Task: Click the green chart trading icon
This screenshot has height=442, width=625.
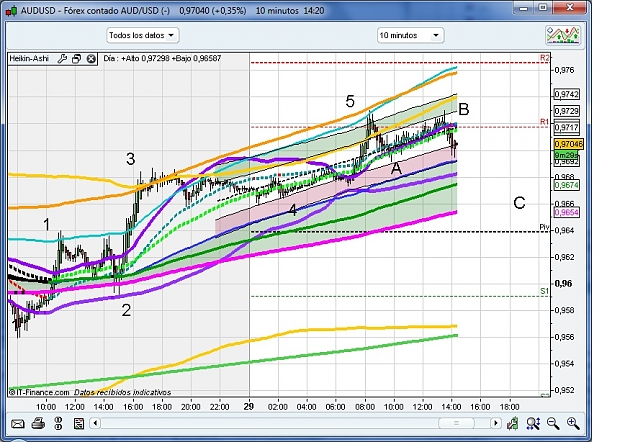Action: [513, 423]
